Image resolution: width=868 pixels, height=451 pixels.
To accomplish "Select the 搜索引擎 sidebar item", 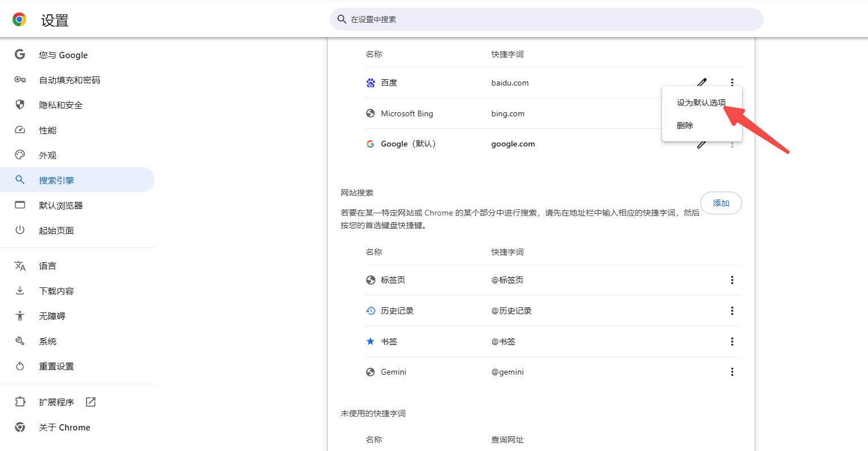I will coord(77,180).
